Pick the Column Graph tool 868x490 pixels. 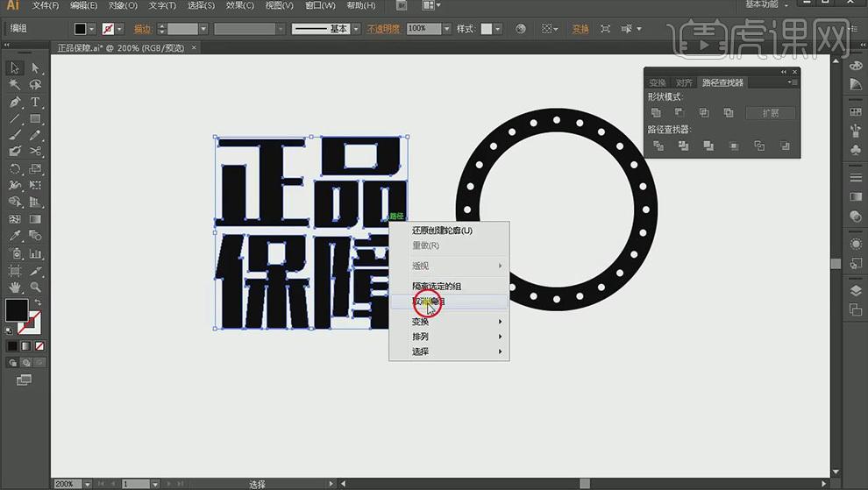(35, 253)
